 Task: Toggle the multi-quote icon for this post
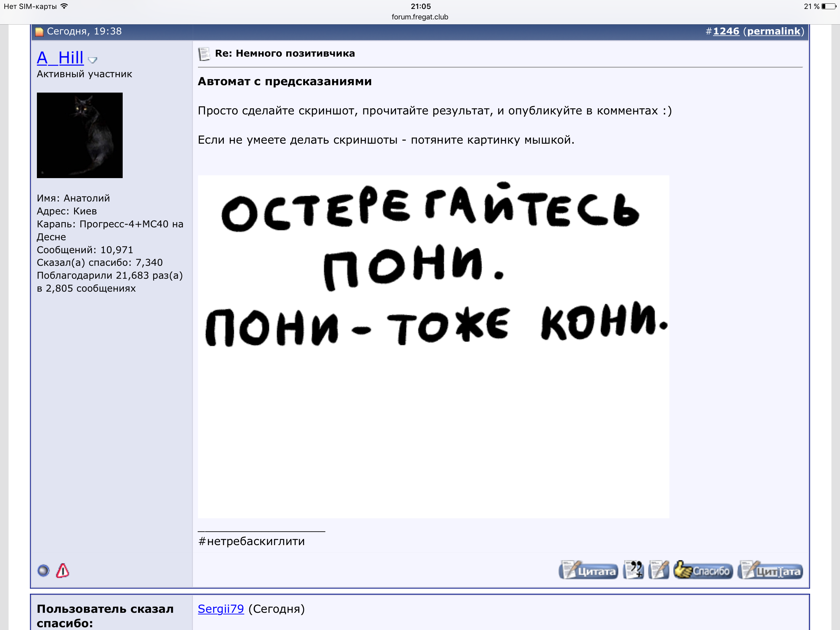(633, 571)
